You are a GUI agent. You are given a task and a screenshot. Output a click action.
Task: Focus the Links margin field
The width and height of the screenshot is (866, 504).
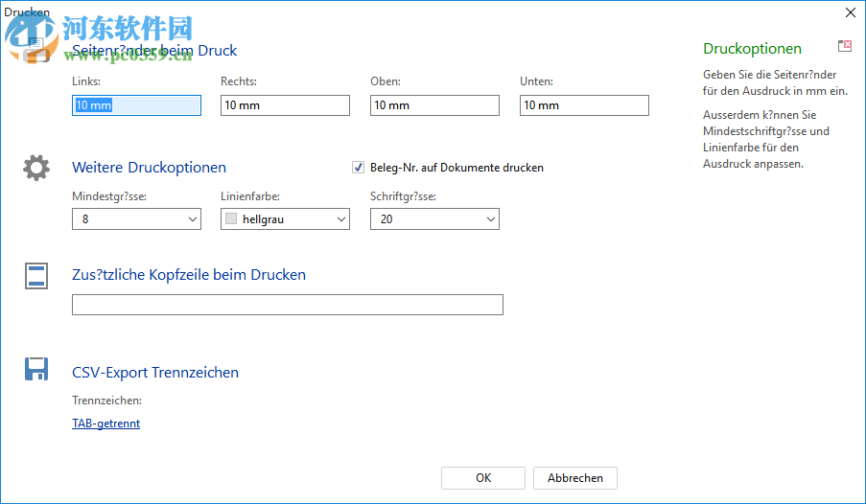(136, 105)
